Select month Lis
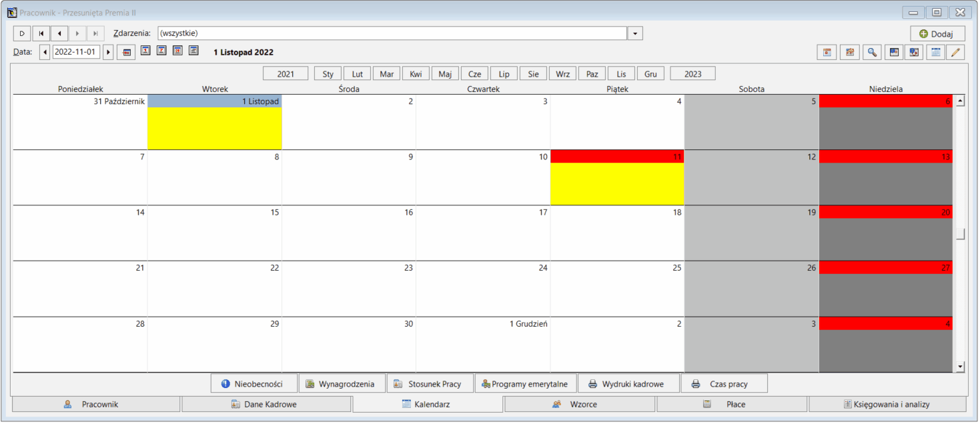980x424 pixels. pos(621,74)
